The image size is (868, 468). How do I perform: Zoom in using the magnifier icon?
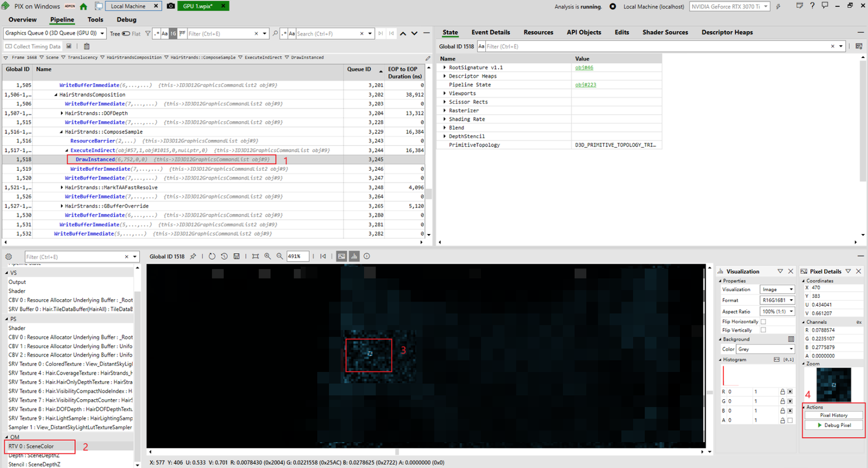click(x=268, y=256)
